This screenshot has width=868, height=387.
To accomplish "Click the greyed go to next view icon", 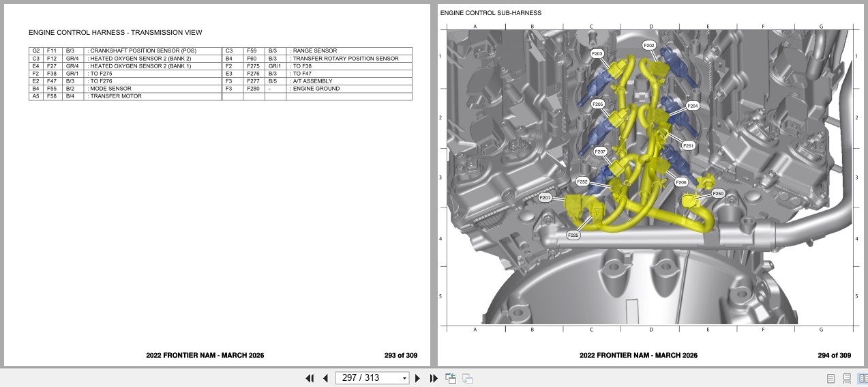I will (467, 378).
